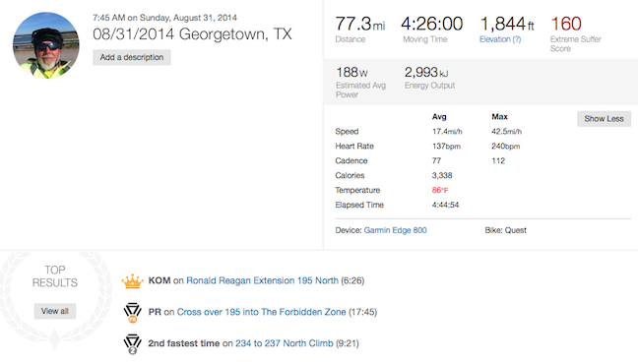Image resolution: width=638 pixels, height=364 pixels.
Task: Click the 77.3 mi Distance stat
Action: pyautogui.click(x=360, y=29)
